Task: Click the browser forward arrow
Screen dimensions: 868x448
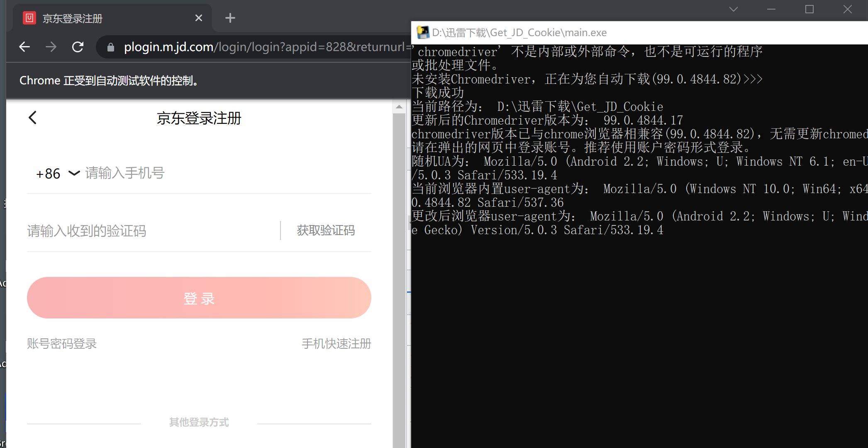Action: [51, 47]
